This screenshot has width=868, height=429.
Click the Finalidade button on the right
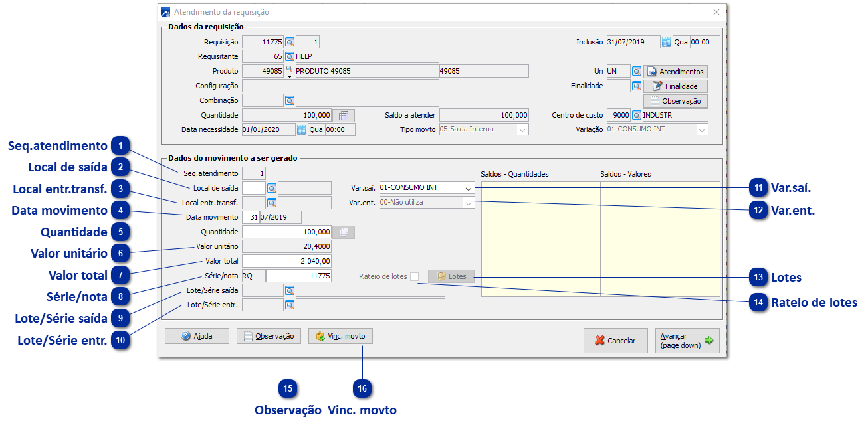[675, 86]
